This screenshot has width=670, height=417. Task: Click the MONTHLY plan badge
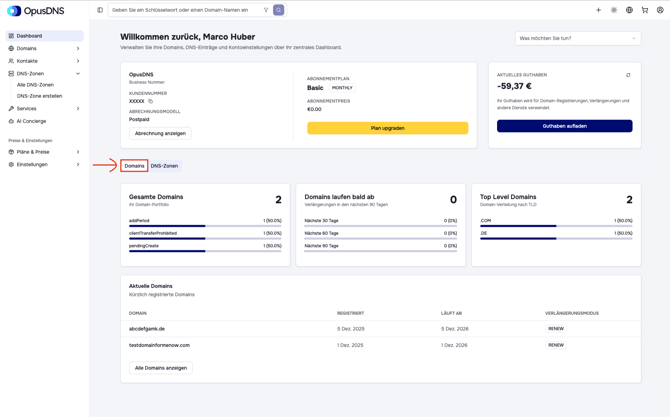(342, 88)
